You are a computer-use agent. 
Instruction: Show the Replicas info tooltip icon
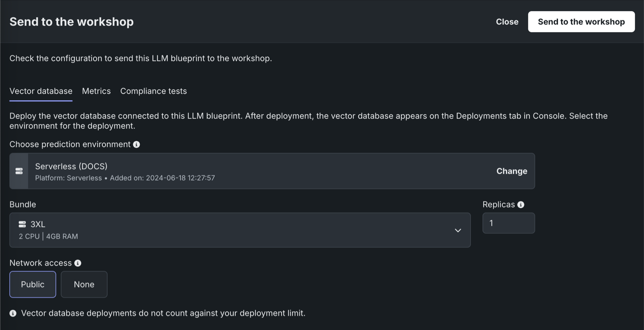pyautogui.click(x=521, y=205)
